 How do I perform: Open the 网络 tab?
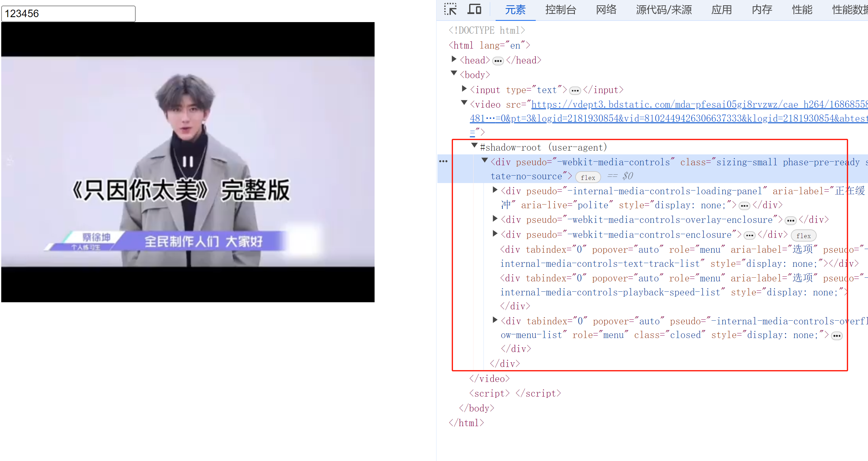606,10
